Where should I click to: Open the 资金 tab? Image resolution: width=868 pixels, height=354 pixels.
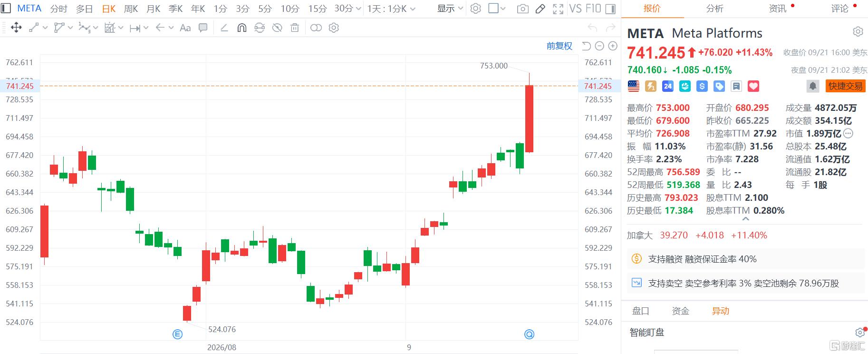click(x=680, y=311)
